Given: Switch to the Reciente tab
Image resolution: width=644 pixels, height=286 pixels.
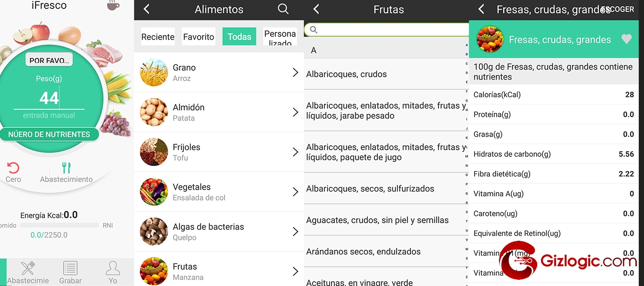Looking at the screenshot, I should click(158, 37).
